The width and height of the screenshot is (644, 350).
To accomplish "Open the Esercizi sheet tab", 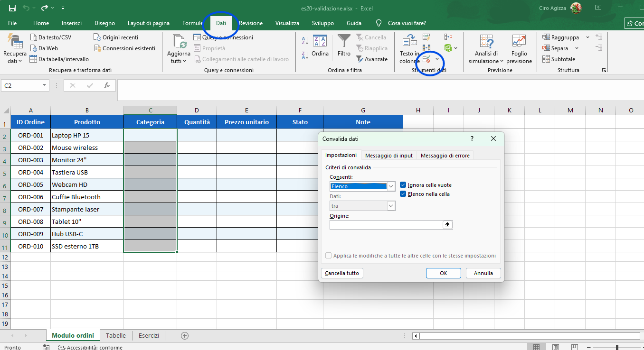I will pyautogui.click(x=149, y=336).
